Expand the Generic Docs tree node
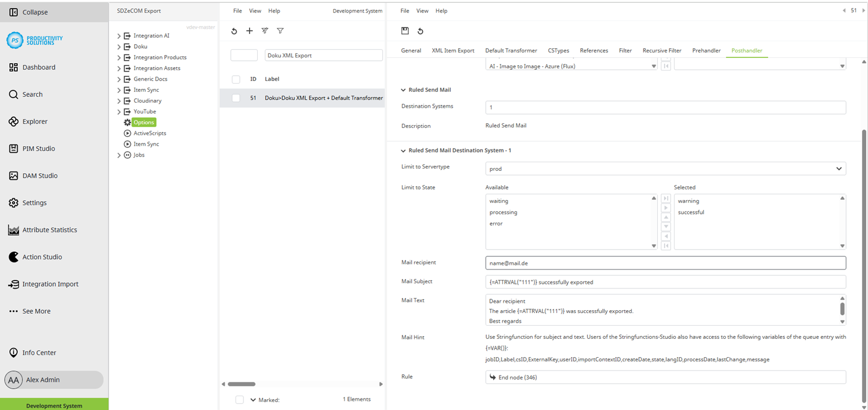The image size is (868, 410). [119, 79]
